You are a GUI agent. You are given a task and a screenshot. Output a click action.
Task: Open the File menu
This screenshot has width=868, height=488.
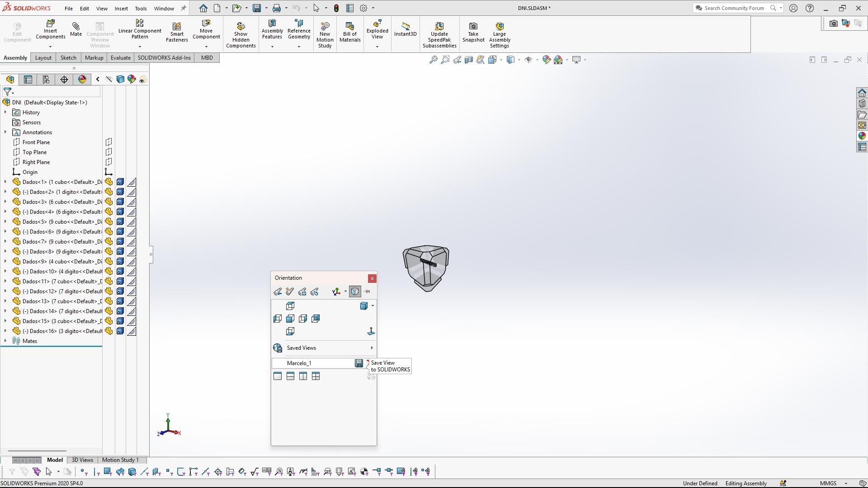pos(68,8)
